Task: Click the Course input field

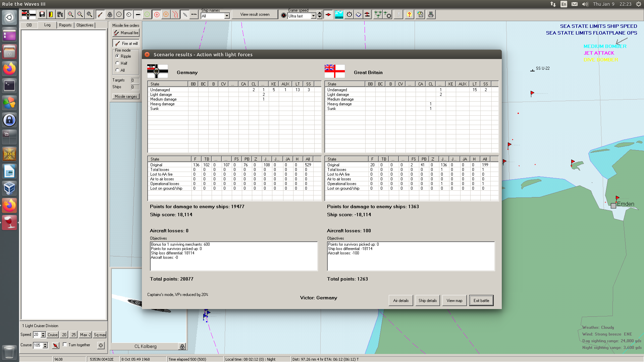Action: (38, 345)
